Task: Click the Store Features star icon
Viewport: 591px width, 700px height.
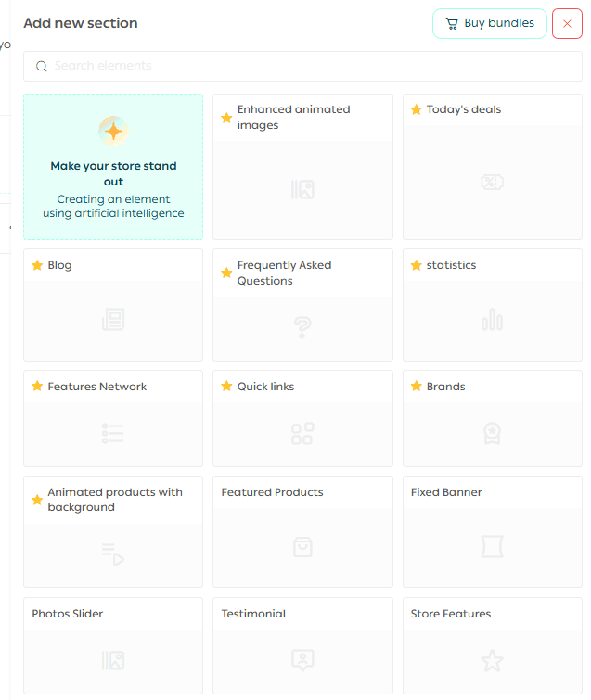Action: [492, 660]
